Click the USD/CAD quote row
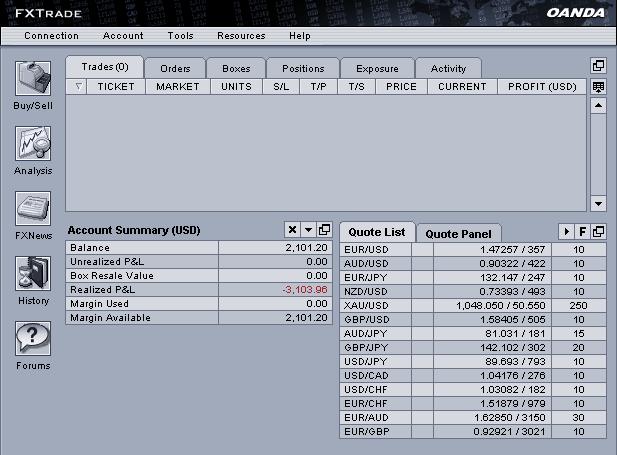617x455 pixels. coord(473,375)
